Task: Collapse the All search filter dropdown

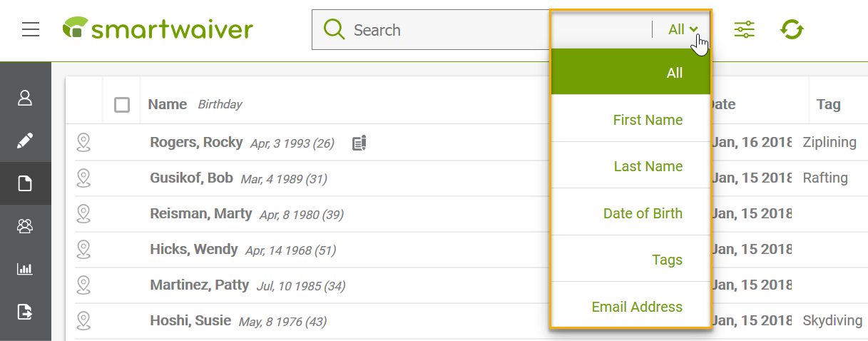Action: click(x=683, y=30)
